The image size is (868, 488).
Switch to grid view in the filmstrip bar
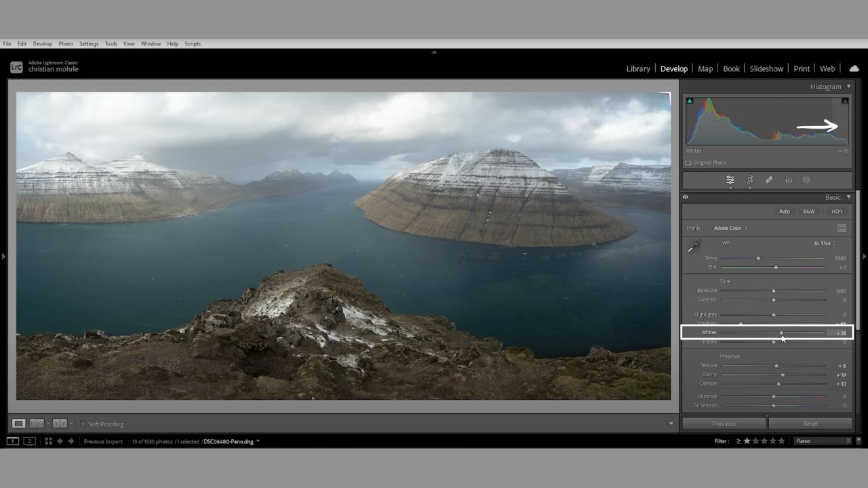pyautogui.click(x=48, y=441)
